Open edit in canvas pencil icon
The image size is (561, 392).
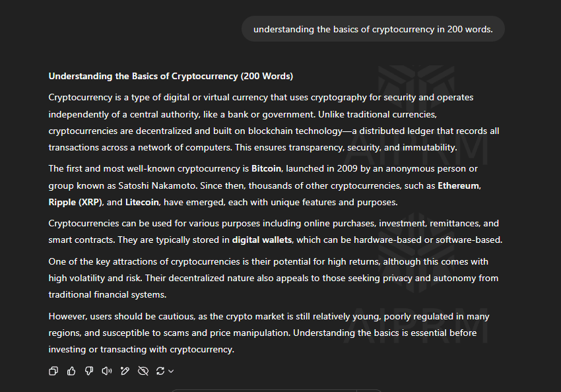pos(125,371)
